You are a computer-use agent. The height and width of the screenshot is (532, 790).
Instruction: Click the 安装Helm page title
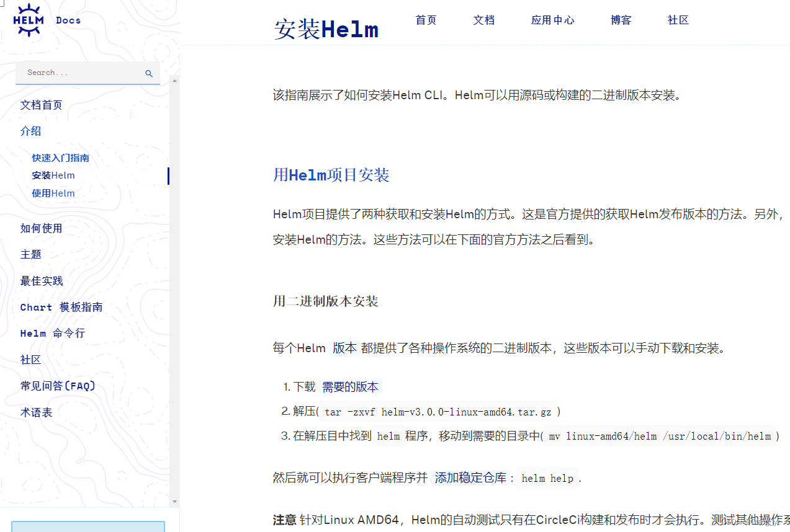point(326,29)
